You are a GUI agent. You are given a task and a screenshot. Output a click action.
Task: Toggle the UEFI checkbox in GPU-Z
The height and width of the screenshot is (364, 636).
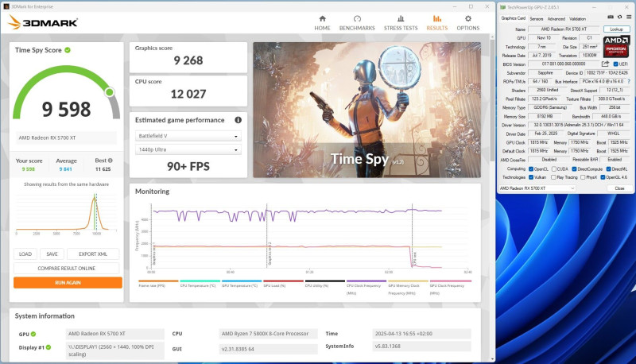click(x=615, y=64)
